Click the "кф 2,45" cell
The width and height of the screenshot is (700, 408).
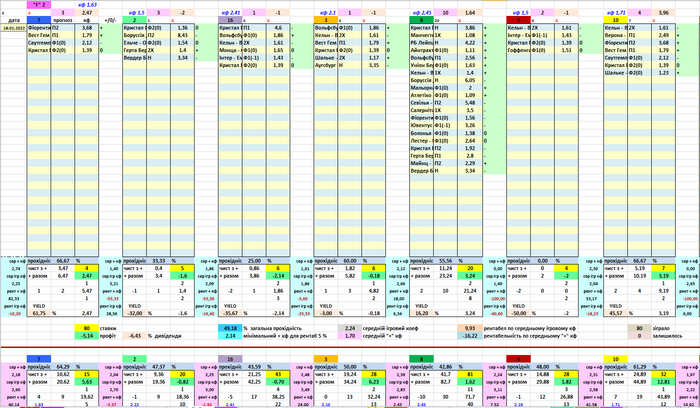(x=421, y=12)
